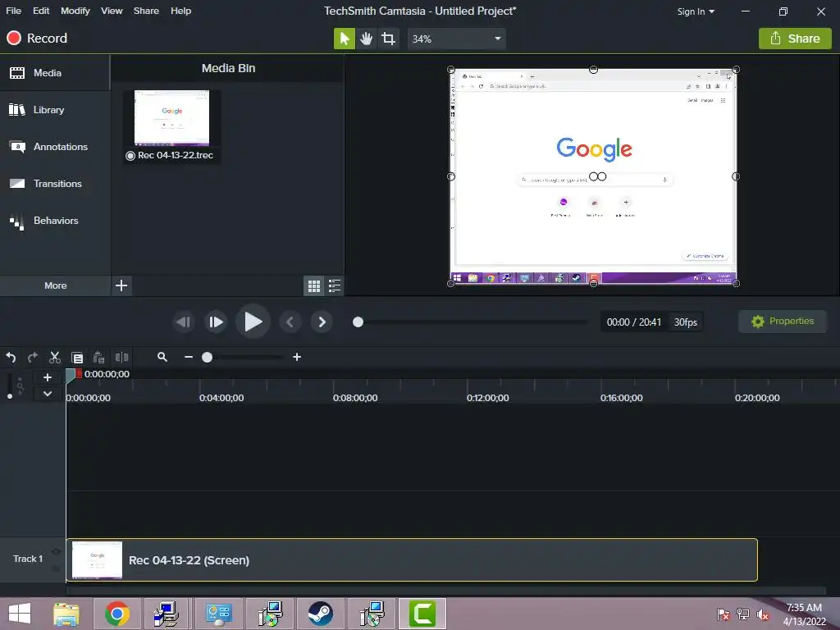Click the timeline magnifier zoom icon

point(162,357)
